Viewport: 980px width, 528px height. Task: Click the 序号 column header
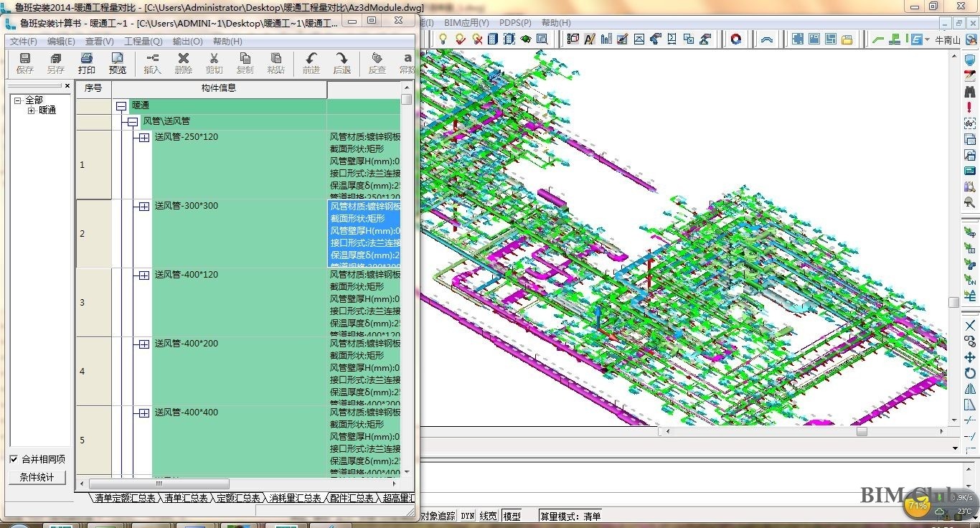[93, 89]
